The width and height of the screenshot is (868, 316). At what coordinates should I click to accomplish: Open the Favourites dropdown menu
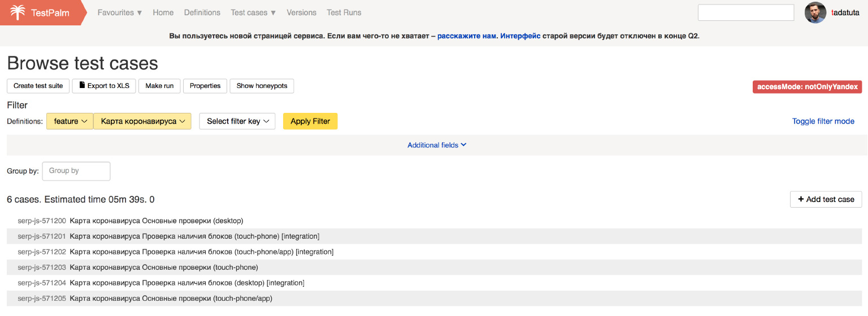[120, 12]
